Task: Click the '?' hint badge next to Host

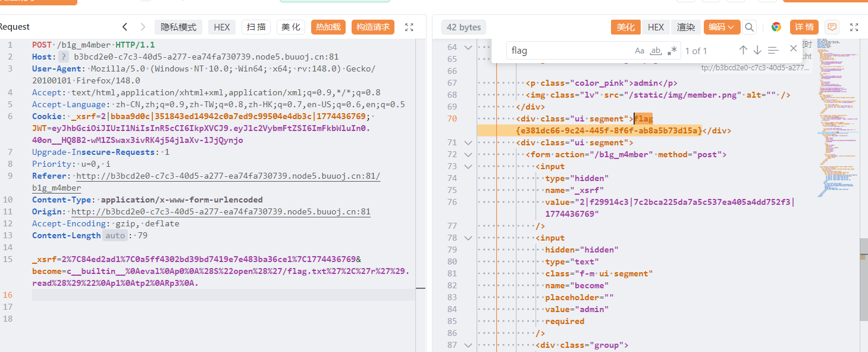Action: coord(64,57)
